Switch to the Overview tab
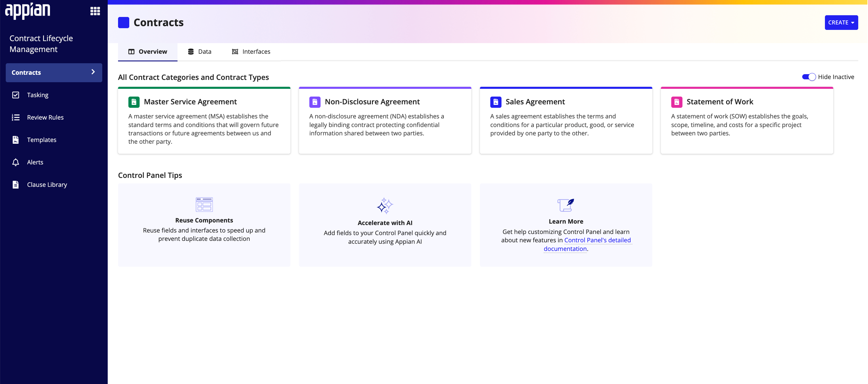The image size is (868, 384). coord(148,51)
